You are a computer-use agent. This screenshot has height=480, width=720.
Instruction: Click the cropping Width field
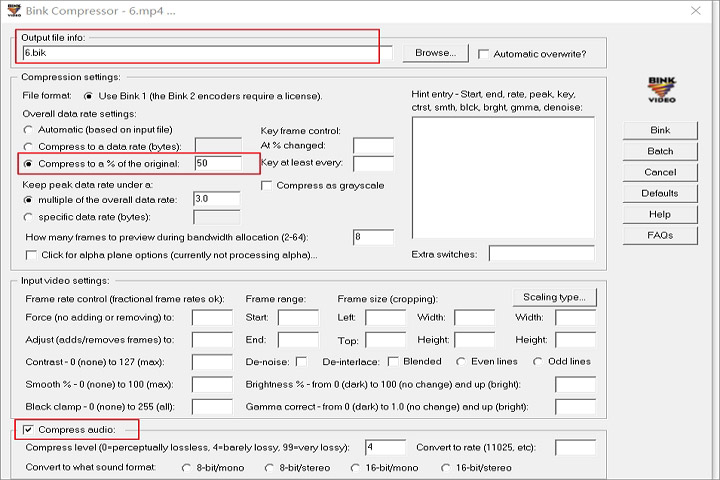tap(475, 318)
